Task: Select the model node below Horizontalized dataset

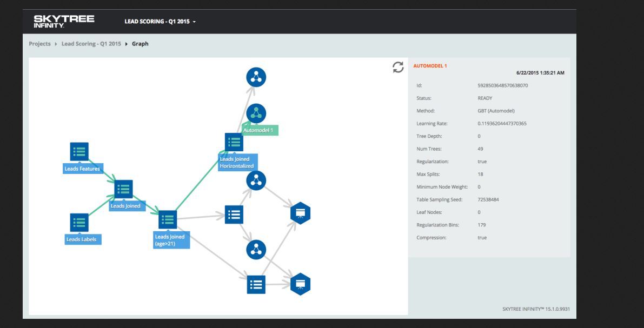Action: [x=256, y=180]
